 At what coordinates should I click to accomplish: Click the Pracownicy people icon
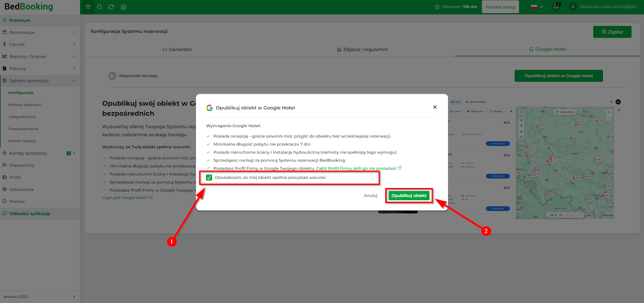(x=4, y=165)
